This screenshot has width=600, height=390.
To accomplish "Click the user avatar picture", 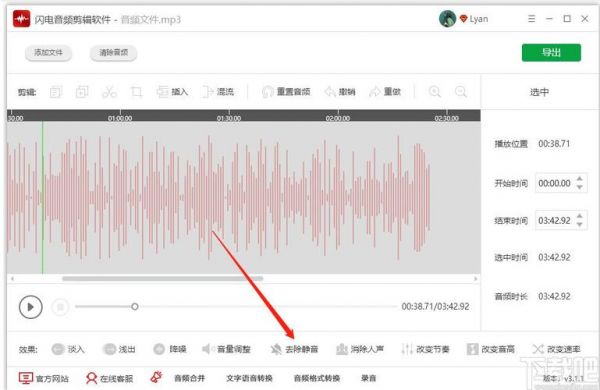I will pos(447,19).
